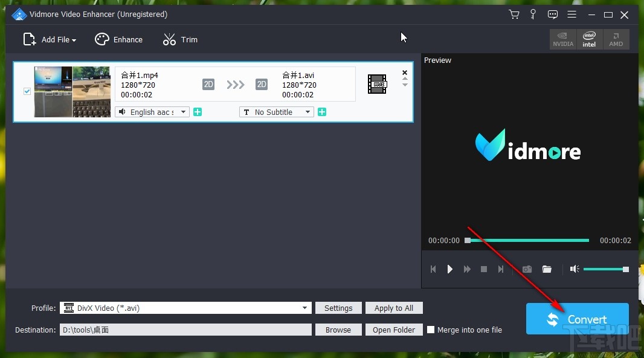Mute the preview volume
Image resolution: width=644 pixels, height=358 pixels.
pos(575,269)
